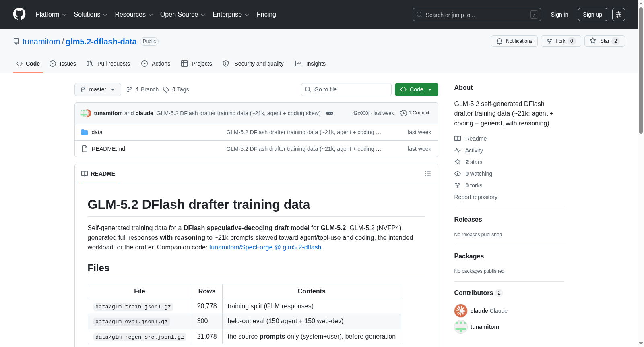Expand the Solutions dropdown
Image resolution: width=644 pixels, height=347 pixels.
point(91,15)
